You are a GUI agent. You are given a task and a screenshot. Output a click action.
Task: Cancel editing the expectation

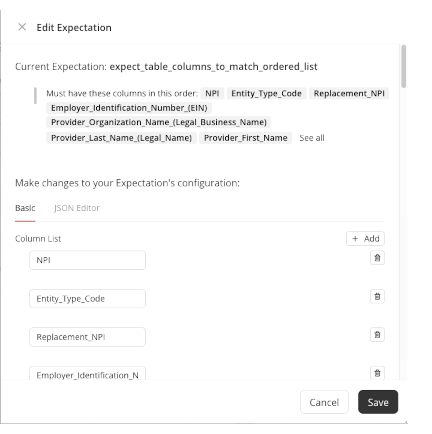[x=324, y=402]
